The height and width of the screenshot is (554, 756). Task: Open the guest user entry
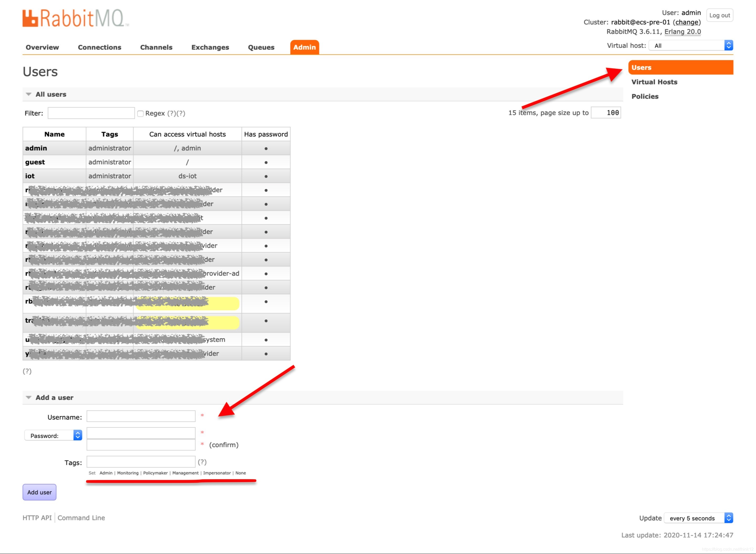point(35,162)
